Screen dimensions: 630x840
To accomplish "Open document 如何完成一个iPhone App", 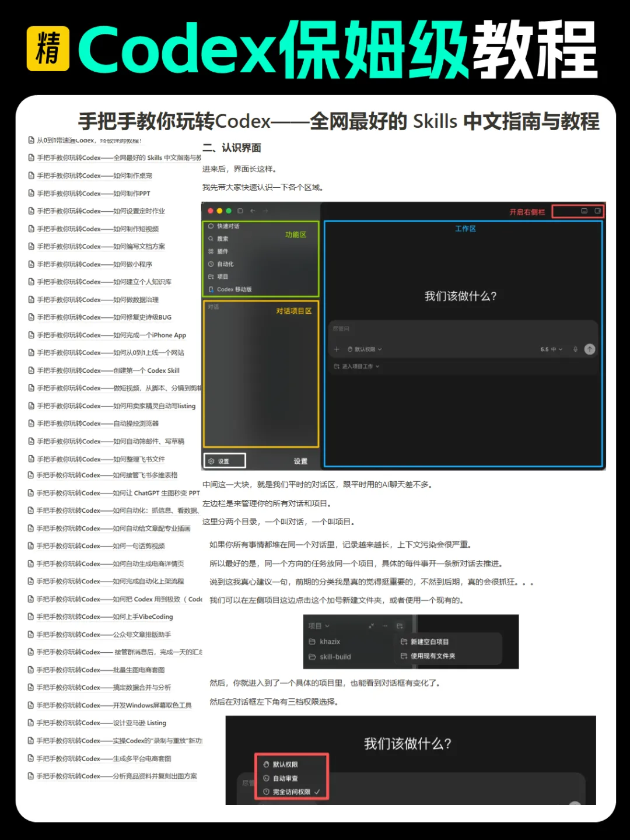I will coord(107,335).
